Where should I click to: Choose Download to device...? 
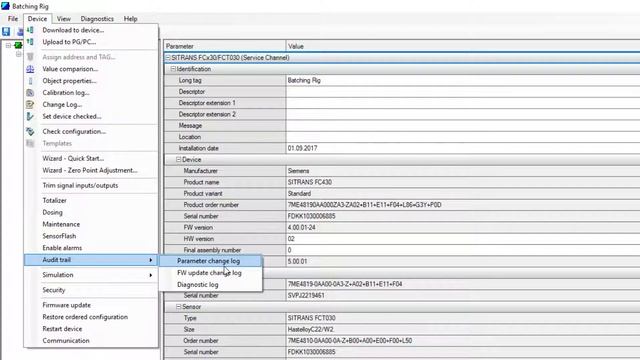tap(73, 30)
